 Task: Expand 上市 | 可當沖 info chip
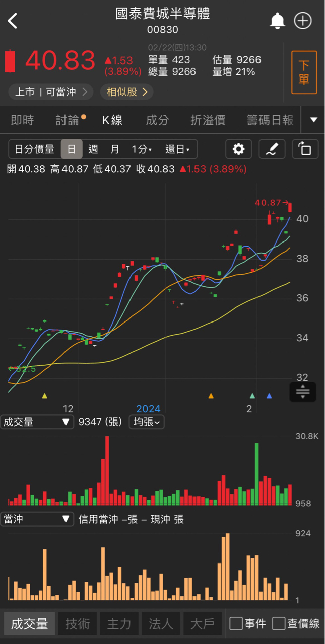[50, 92]
